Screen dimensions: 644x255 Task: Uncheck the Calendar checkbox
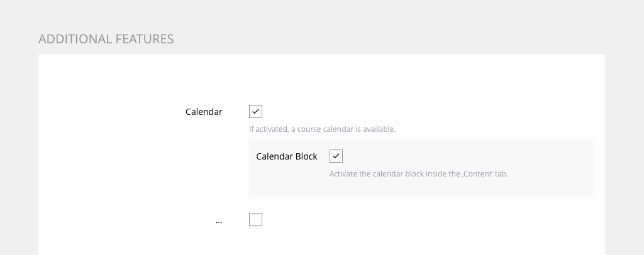pos(255,112)
